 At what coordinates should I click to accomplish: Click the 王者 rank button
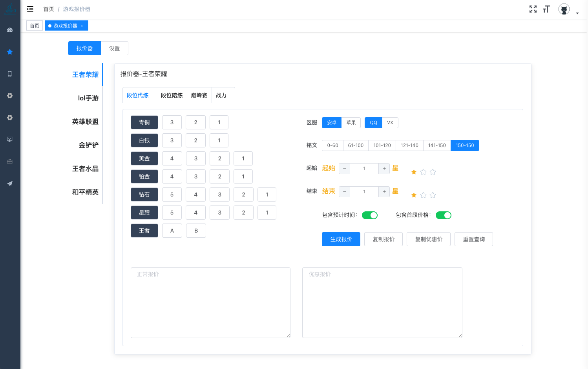[x=144, y=231]
